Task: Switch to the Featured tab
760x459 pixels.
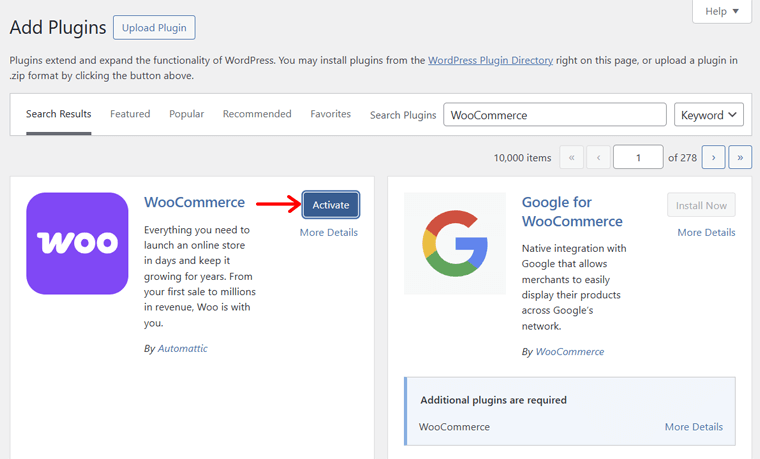Action: click(130, 114)
